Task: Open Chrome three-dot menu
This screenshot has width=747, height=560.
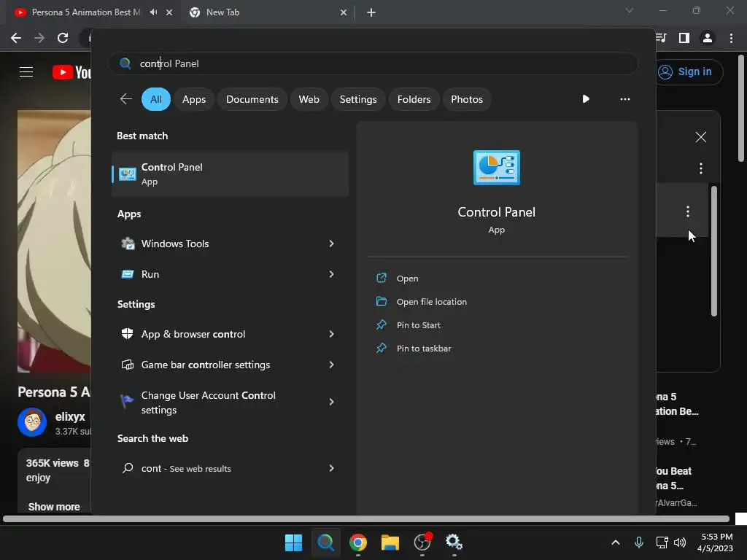Action: point(731,38)
